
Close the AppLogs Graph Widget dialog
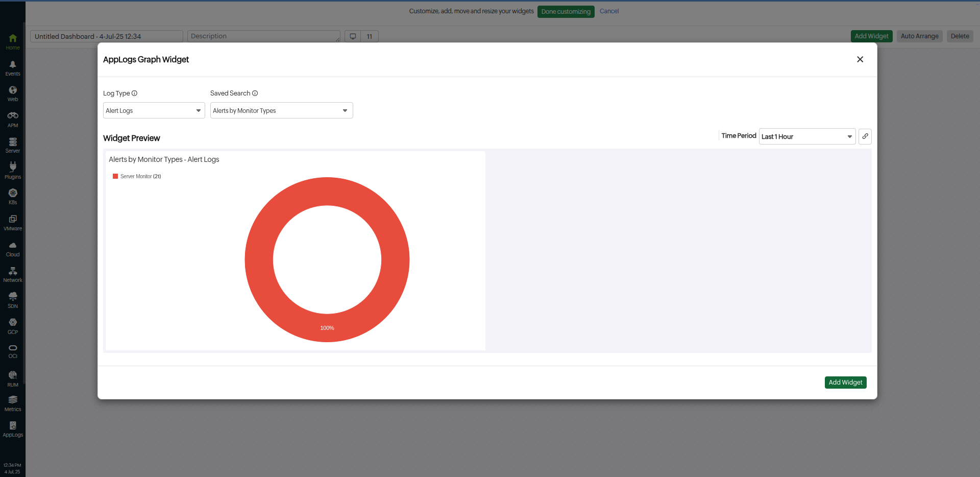tap(860, 60)
